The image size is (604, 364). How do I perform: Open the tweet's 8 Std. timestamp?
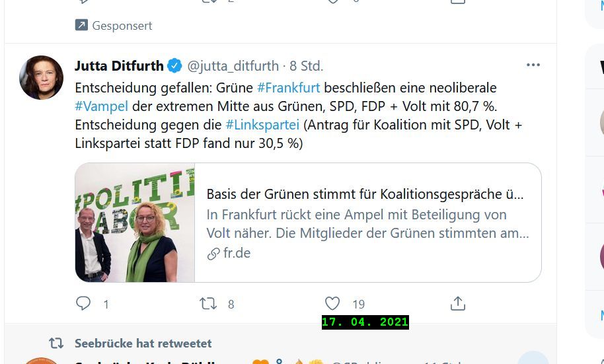[306, 66]
